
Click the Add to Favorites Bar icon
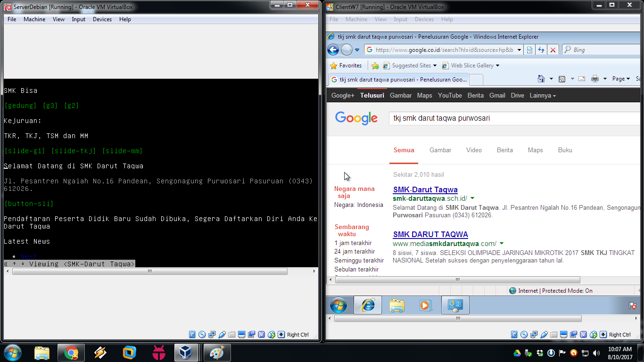pyautogui.click(x=375, y=66)
